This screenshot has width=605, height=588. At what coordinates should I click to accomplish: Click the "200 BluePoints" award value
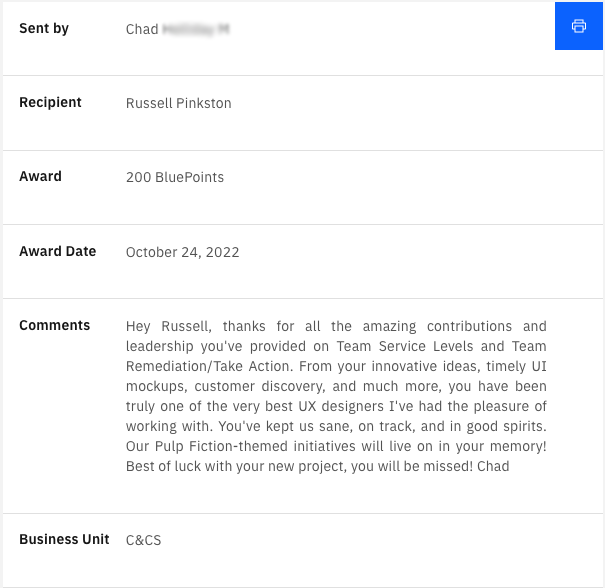point(175,178)
